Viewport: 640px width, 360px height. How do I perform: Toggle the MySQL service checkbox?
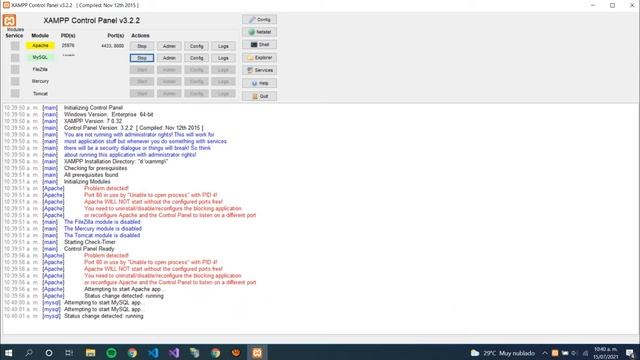click(15, 58)
